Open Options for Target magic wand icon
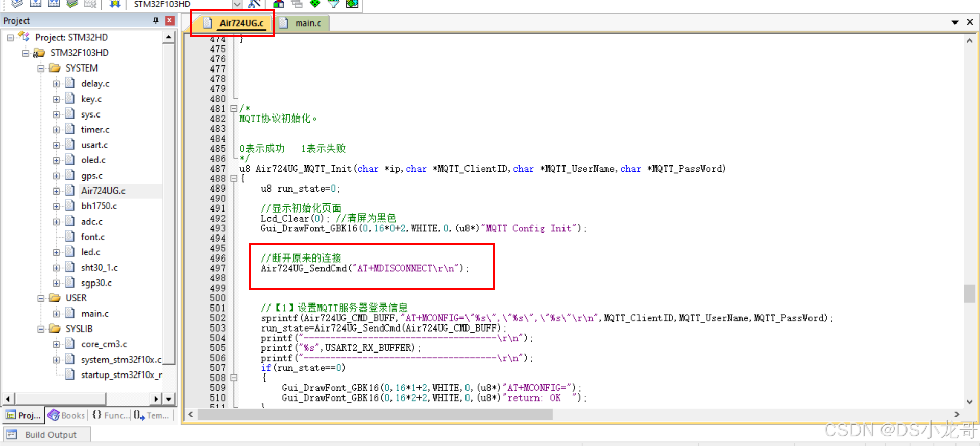980x446 pixels. tap(254, 4)
